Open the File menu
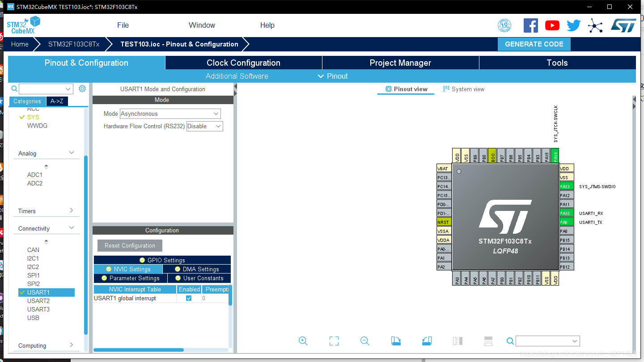Viewport: 644px width, 362px height. point(123,25)
